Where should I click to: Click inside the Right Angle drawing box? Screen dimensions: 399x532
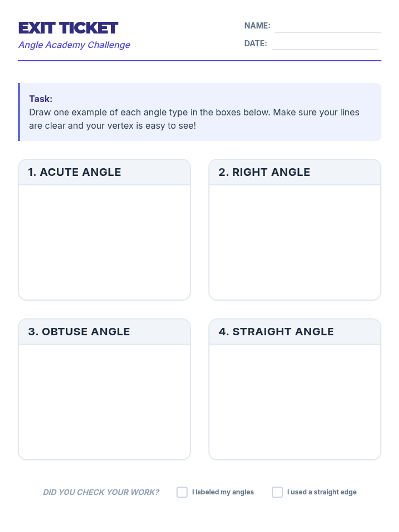click(x=295, y=242)
